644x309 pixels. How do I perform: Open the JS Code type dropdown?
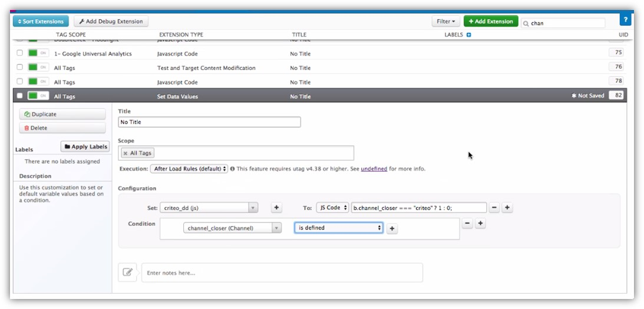(x=332, y=208)
